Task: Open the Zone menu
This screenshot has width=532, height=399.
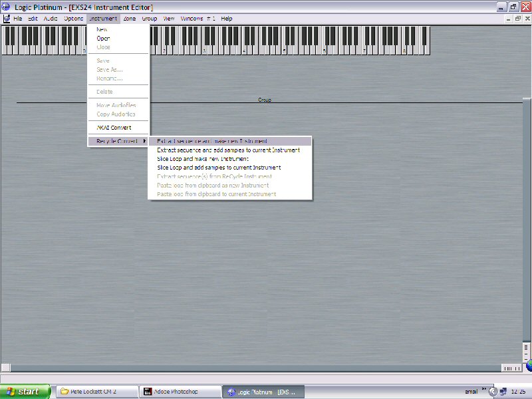Action: (x=129, y=19)
